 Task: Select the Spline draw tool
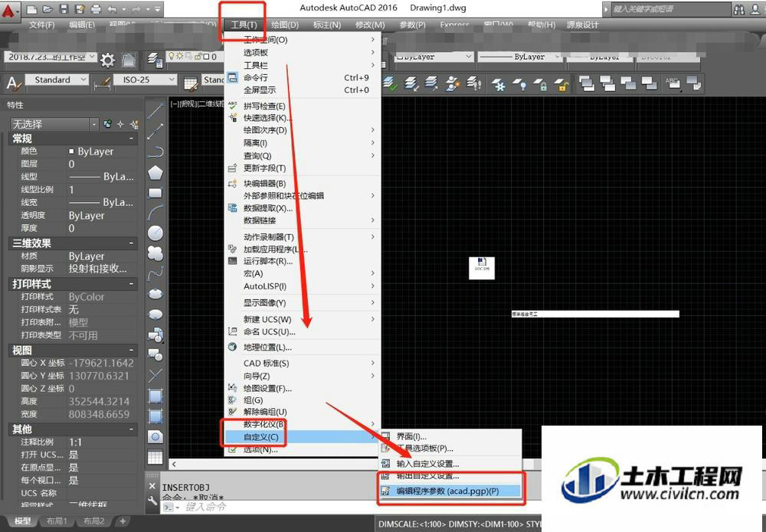click(155, 274)
